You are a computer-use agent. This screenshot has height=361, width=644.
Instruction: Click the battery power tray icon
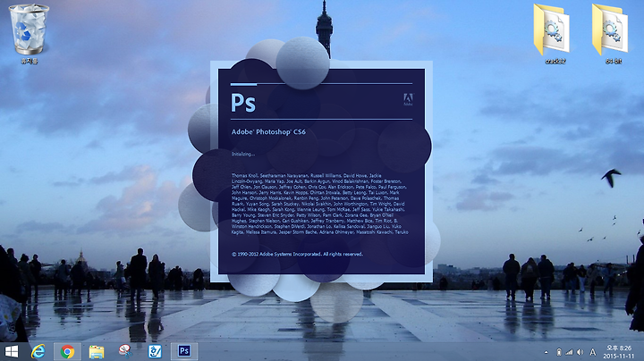click(558, 352)
